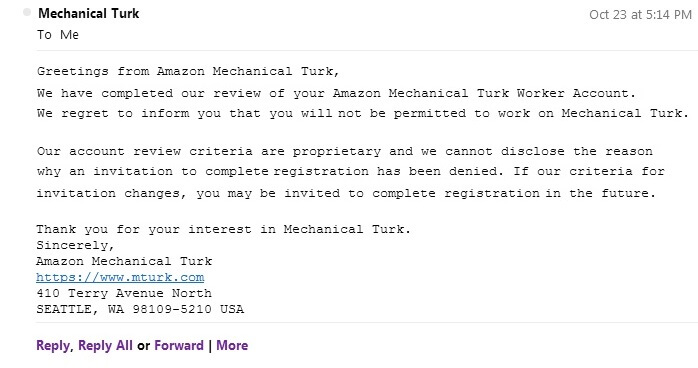
Task: Open the https://www.mturk.com link
Action: pyautogui.click(x=120, y=277)
